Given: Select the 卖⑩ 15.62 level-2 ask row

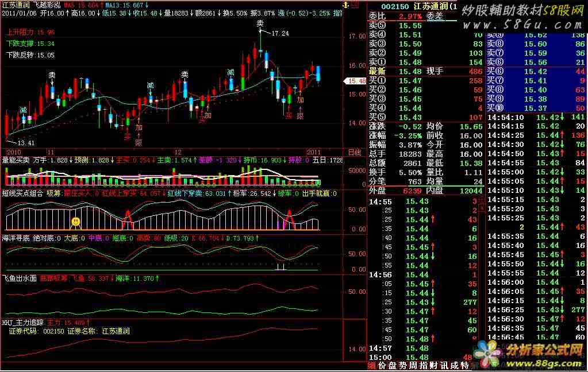Looking at the screenshot, I should pos(536,35).
